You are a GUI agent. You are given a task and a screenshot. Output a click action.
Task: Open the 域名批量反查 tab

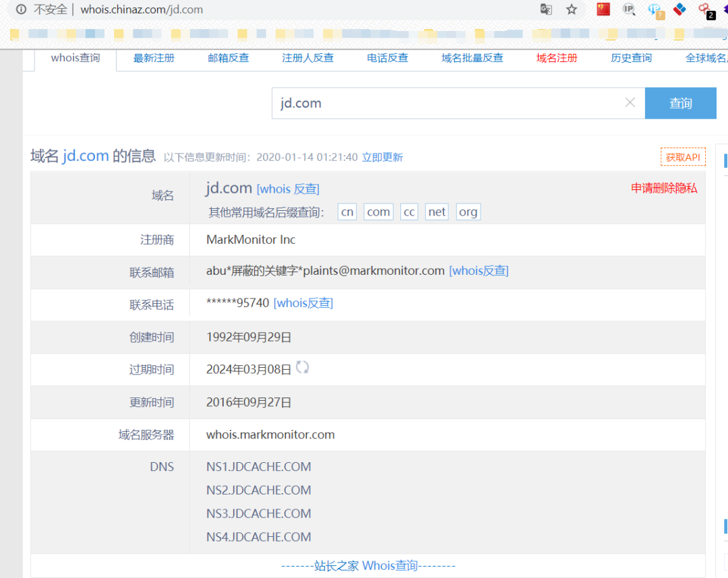[472, 58]
